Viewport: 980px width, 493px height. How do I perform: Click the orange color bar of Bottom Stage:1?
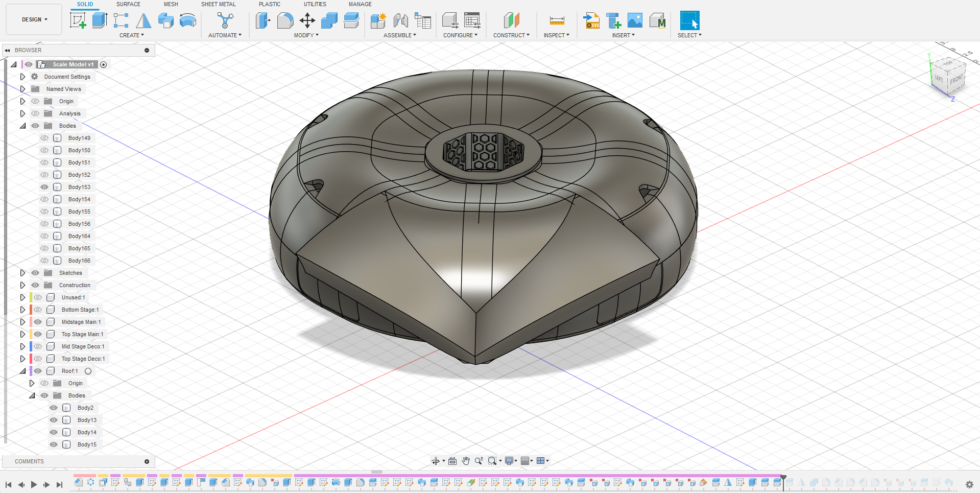31,310
